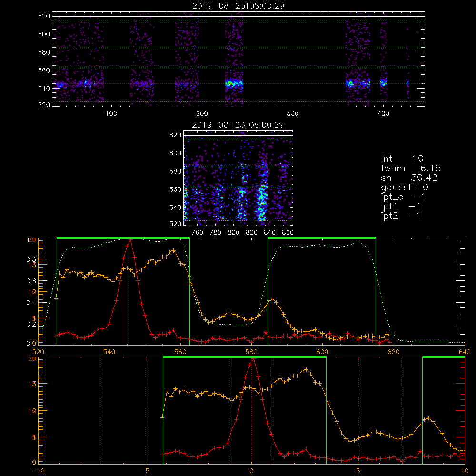Viewport: 476px width, 476px height.
Task: Select the 'fwhm 6.15' readout text
Action: point(411,168)
